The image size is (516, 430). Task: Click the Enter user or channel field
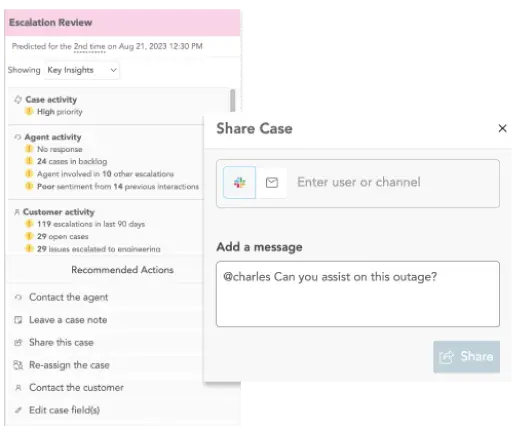[x=394, y=182]
